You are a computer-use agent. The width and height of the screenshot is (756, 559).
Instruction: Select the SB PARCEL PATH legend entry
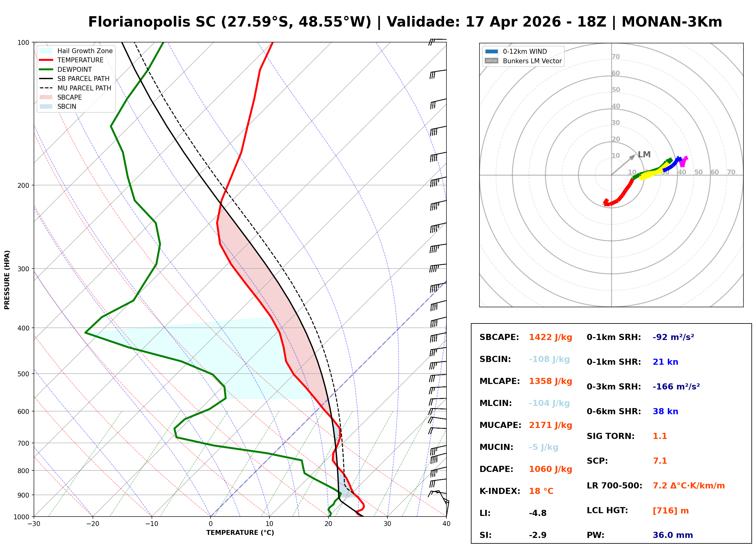(x=46, y=79)
